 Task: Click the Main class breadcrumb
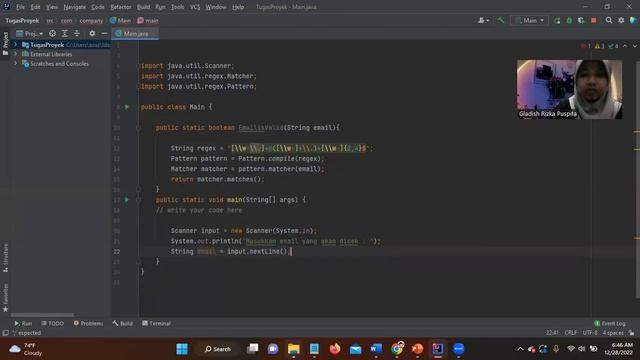[x=120, y=20]
